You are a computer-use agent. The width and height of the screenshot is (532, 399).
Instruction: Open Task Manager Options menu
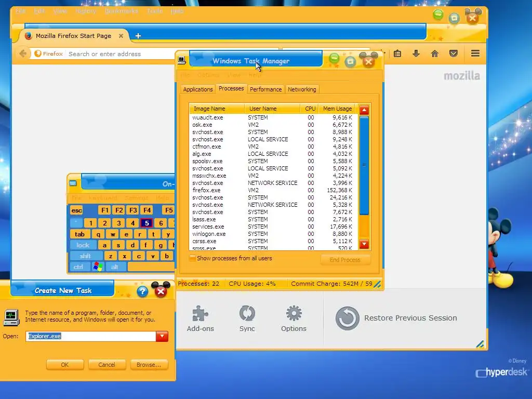[208, 75]
